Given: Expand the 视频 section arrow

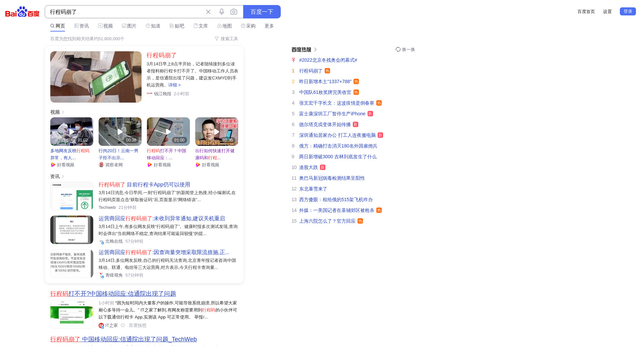Looking at the screenshot, I should point(63,112).
